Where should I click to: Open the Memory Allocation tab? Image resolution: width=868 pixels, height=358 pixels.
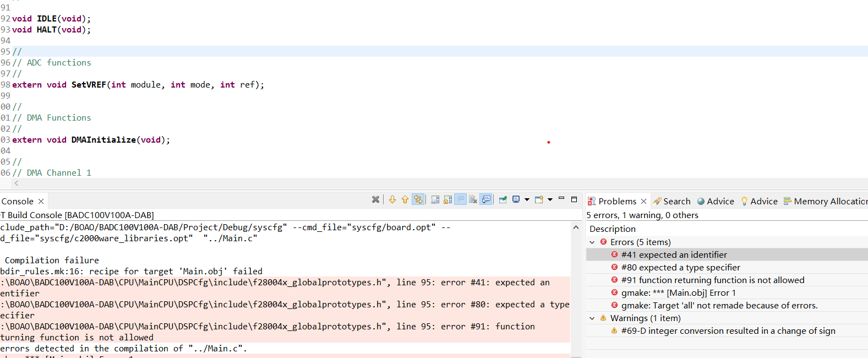[826, 202]
